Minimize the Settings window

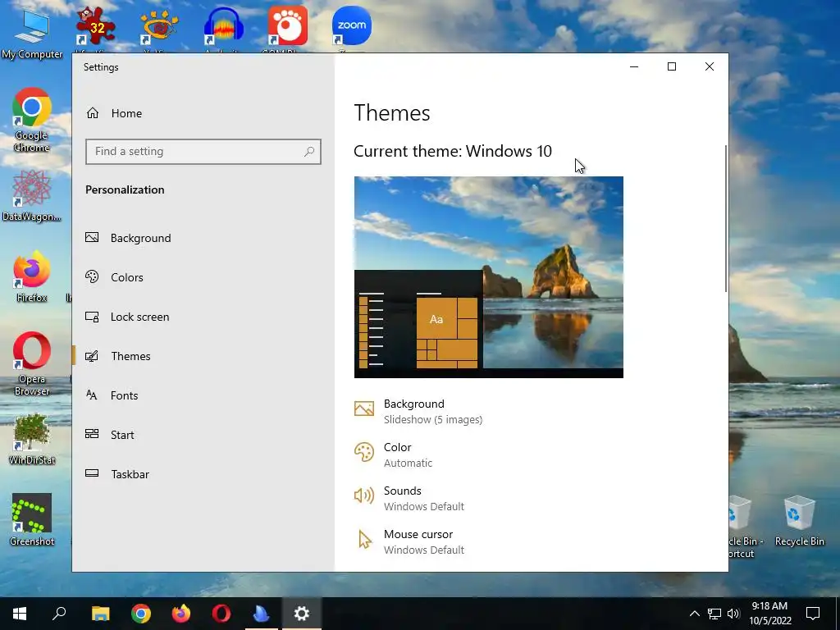(634, 67)
